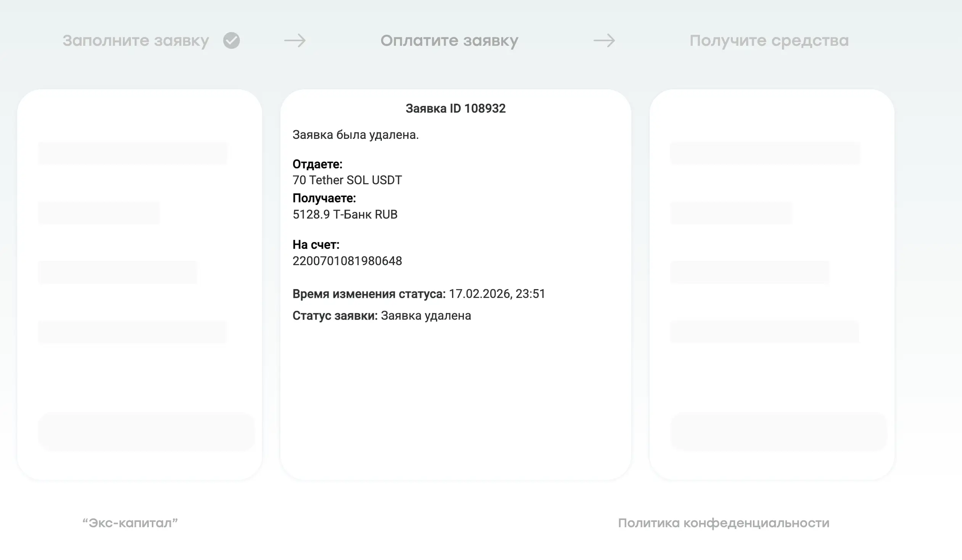Screen dimensions: 962x560
Task: Click the top placeholder field in right card
Action: 765,153
